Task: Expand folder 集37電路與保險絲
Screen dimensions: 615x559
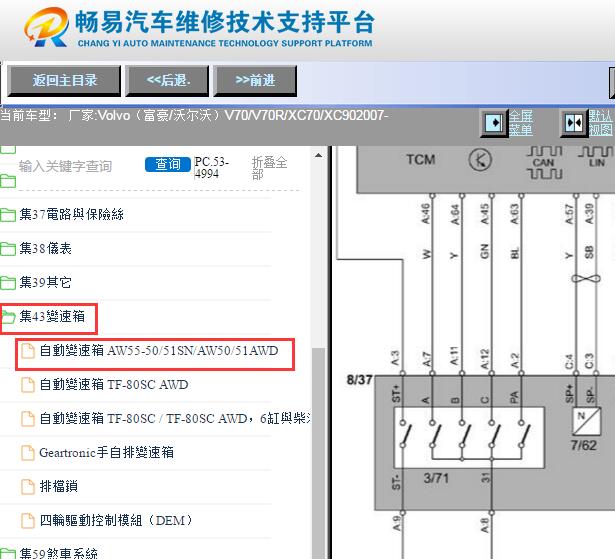Action: coord(72,214)
